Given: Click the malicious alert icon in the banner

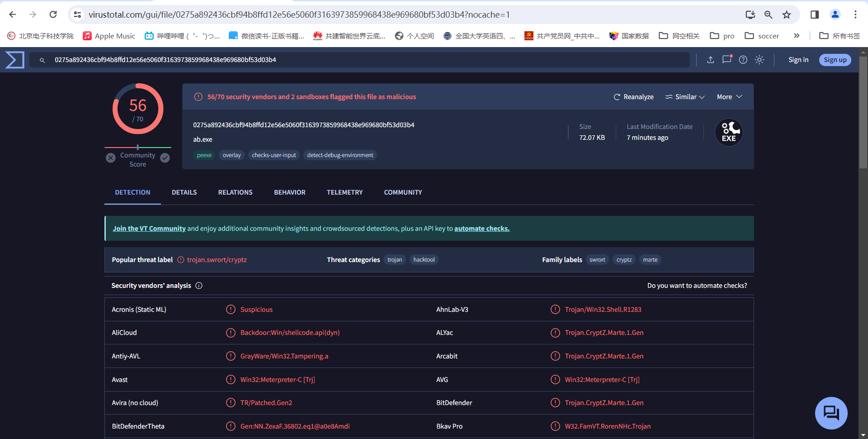Looking at the screenshot, I should 198,97.
